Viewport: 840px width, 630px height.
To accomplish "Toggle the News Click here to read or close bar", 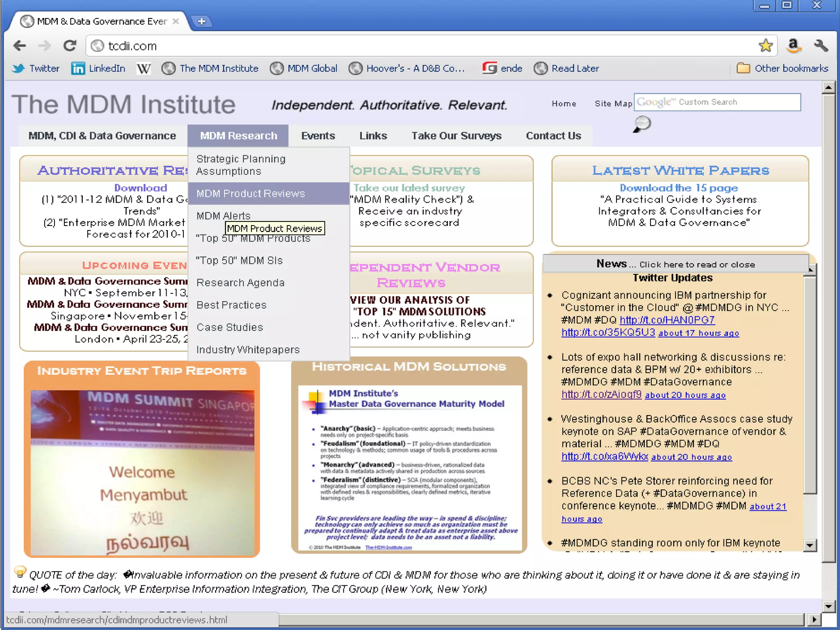I will pos(676,264).
